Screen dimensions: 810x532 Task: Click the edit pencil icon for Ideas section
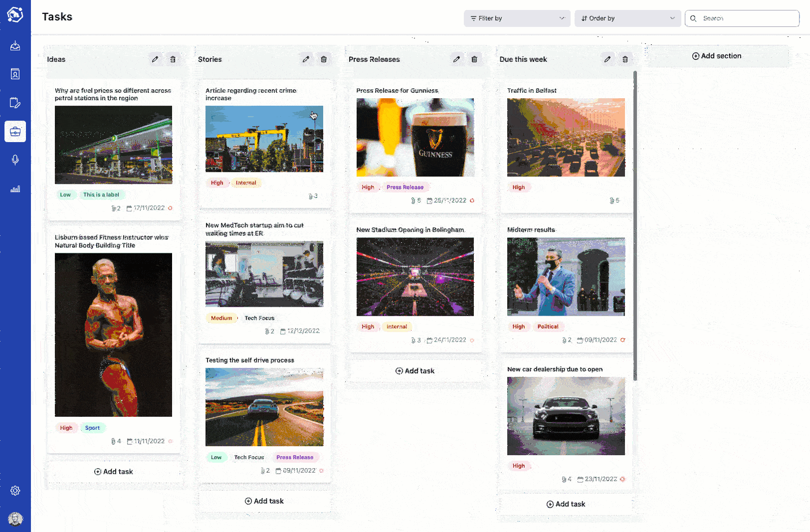tap(155, 59)
